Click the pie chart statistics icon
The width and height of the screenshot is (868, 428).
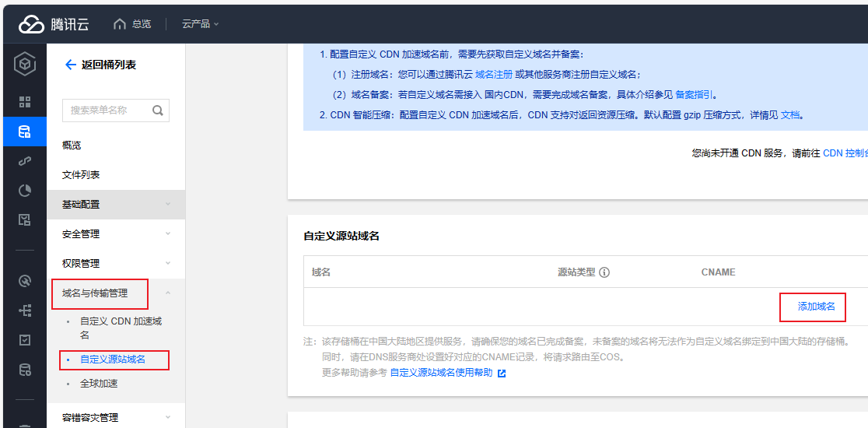coord(24,191)
